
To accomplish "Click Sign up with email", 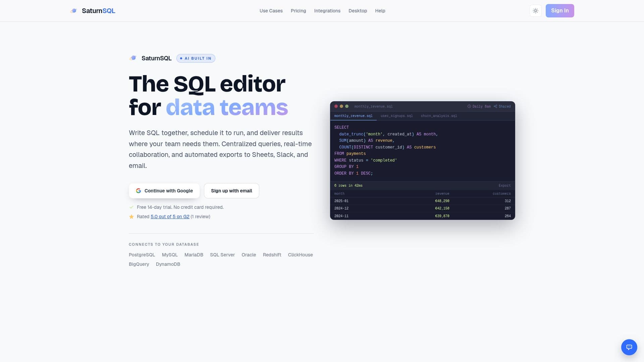I will tap(231, 191).
